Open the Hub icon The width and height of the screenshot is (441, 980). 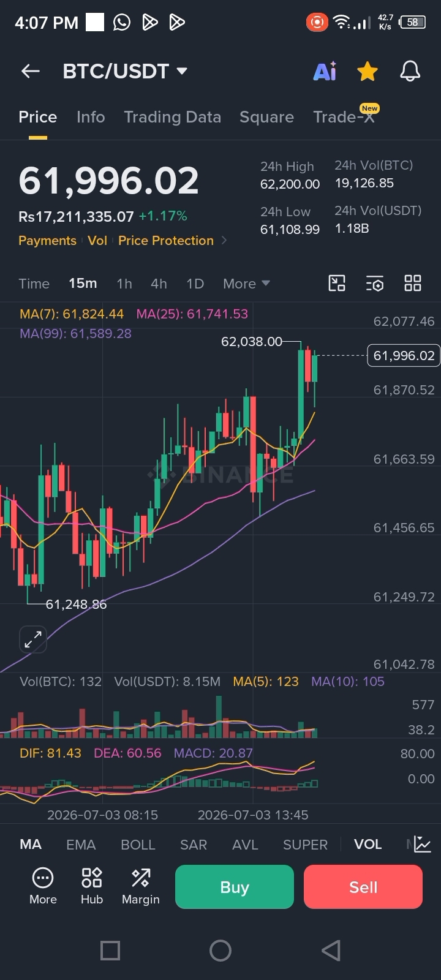pos(92,886)
